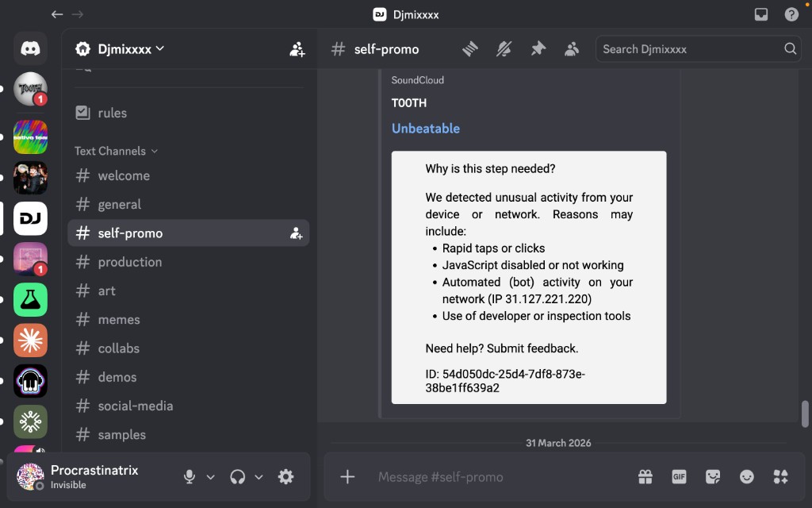Open the gift Nitro icon
This screenshot has width=812, height=508.
tap(645, 477)
